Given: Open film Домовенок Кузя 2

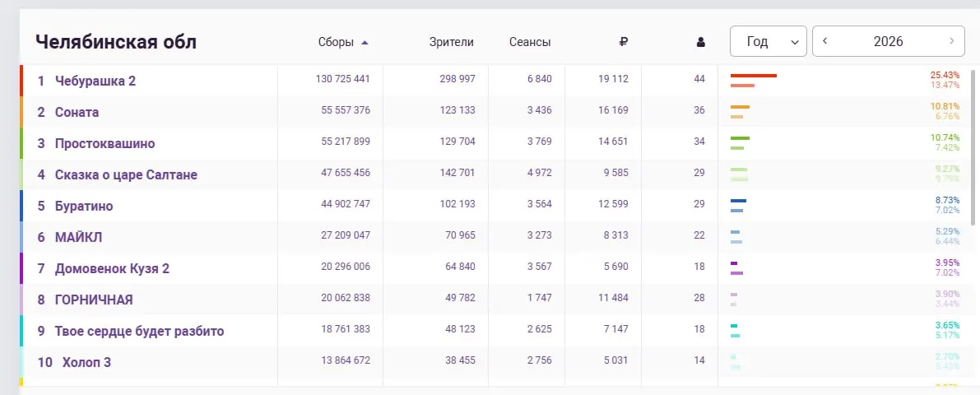Looking at the screenshot, I should tap(112, 268).
